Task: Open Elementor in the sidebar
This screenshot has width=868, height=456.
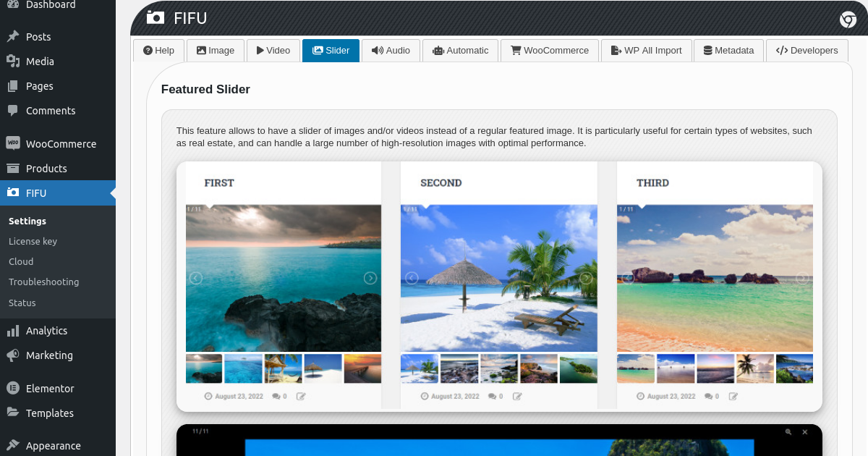Action: [x=58, y=389]
